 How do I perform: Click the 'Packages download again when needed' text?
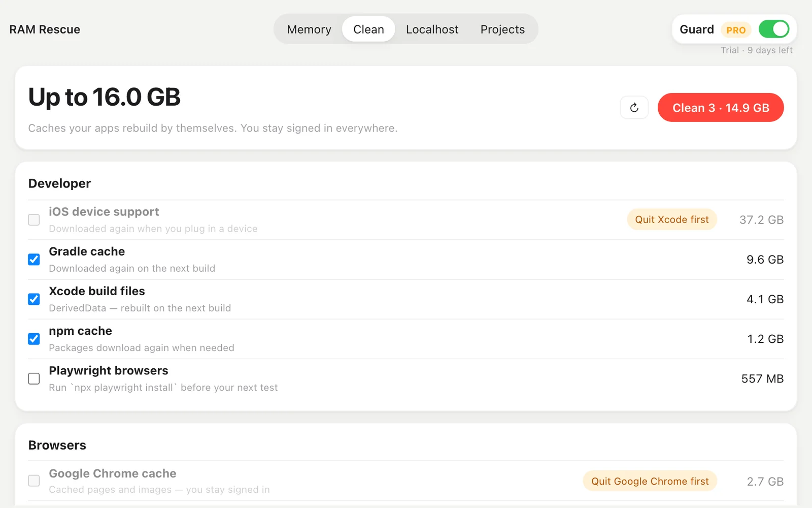pyautogui.click(x=142, y=348)
